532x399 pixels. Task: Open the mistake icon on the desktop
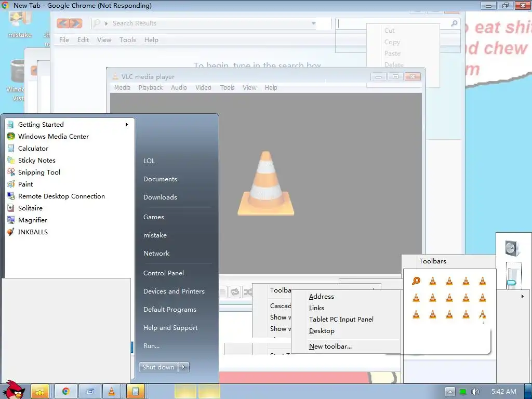[x=20, y=24]
